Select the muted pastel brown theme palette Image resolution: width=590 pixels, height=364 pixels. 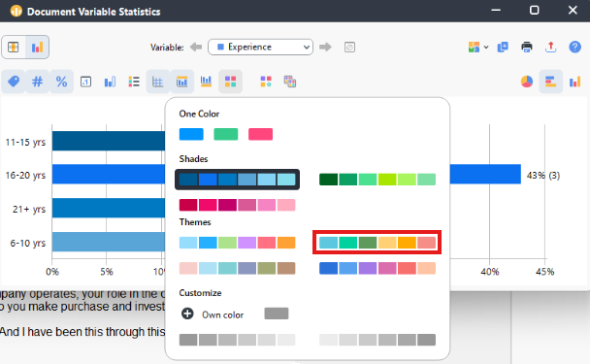point(237,268)
